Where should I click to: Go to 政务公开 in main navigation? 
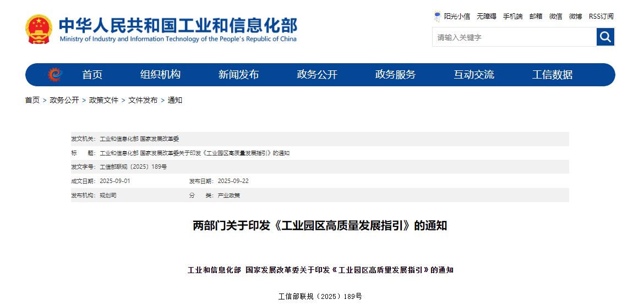317,75
